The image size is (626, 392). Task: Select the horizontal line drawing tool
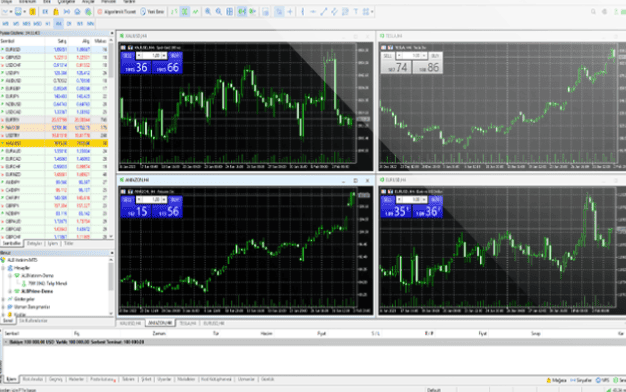313,12
